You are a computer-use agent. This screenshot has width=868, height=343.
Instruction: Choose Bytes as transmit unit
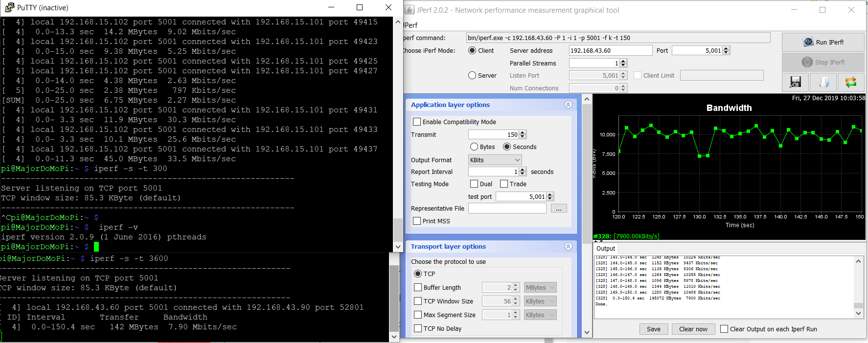point(474,147)
